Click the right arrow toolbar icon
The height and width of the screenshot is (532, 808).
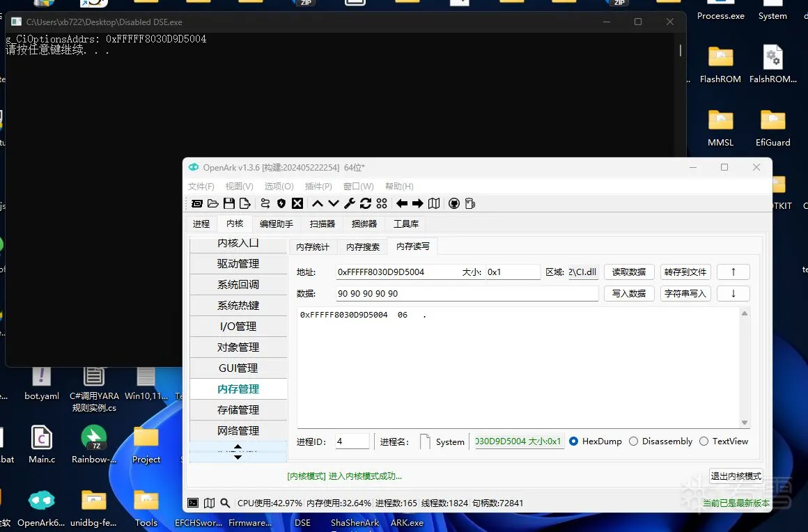pyautogui.click(x=418, y=203)
